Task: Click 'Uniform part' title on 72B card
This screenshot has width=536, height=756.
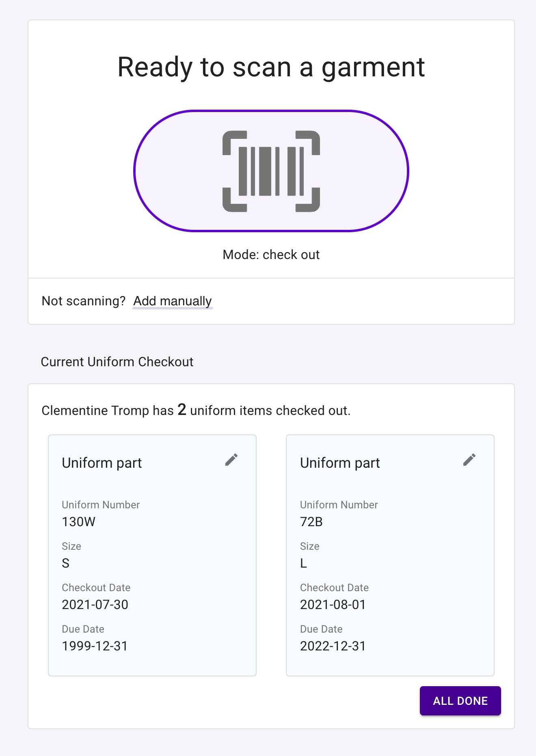Action: coord(340,463)
